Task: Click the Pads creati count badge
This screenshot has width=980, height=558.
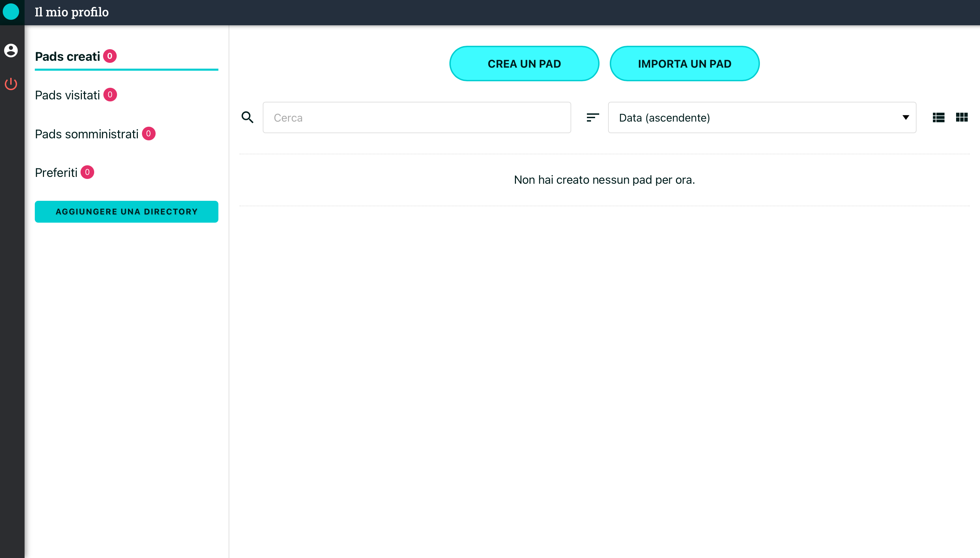Action: (110, 56)
